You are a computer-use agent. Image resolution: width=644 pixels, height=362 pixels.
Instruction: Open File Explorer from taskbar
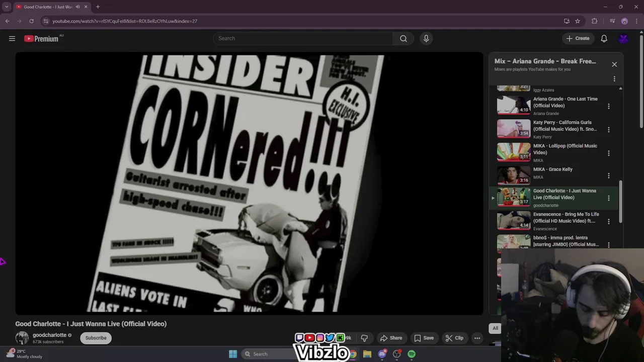[x=367, y=354]
